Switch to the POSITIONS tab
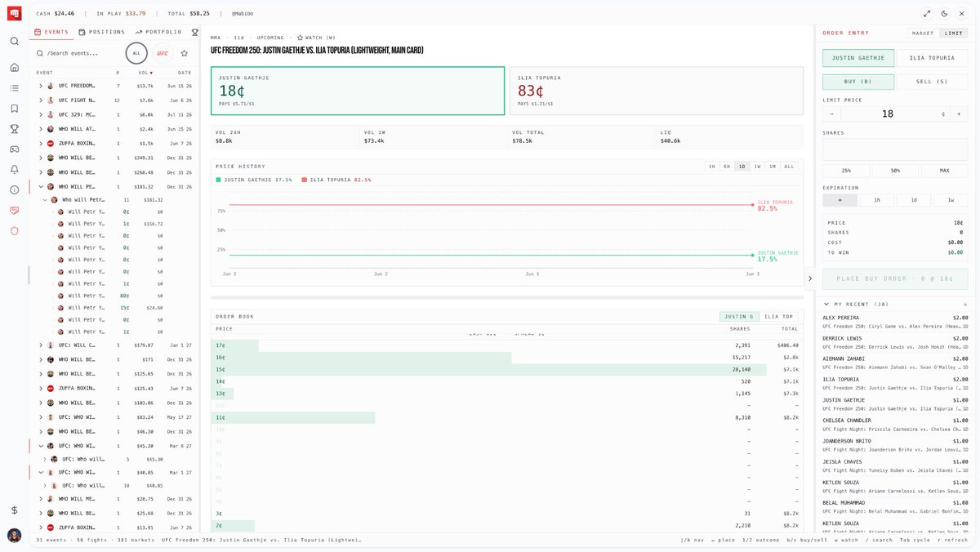This screenshot has width=980, height=552. click(102, 32)
